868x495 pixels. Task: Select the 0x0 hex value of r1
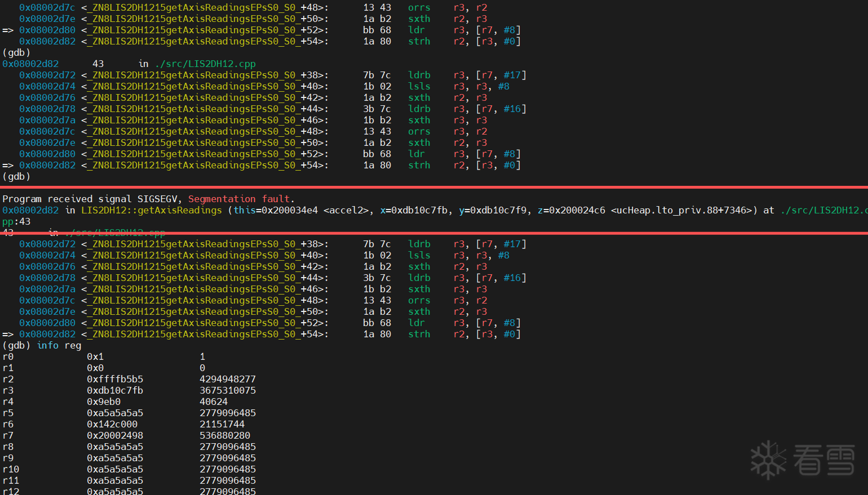pyautogui.click(x=95, y=368)
